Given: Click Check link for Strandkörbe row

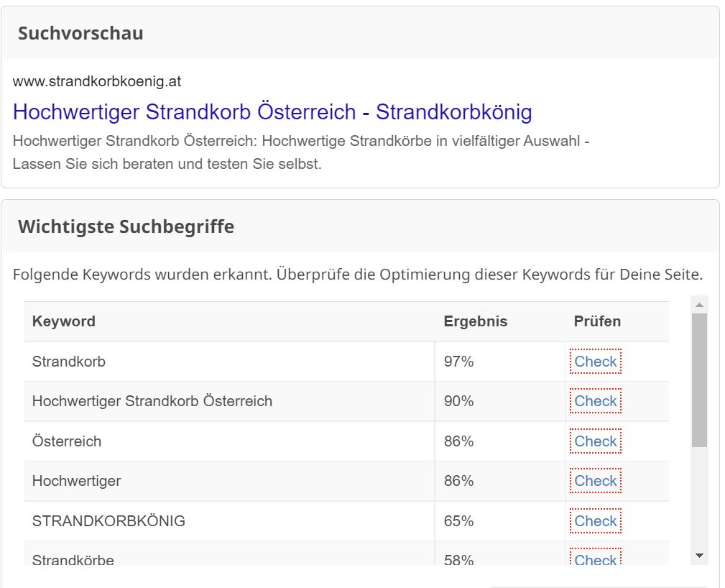Looking at the screenshot, I should pos(595,558).
